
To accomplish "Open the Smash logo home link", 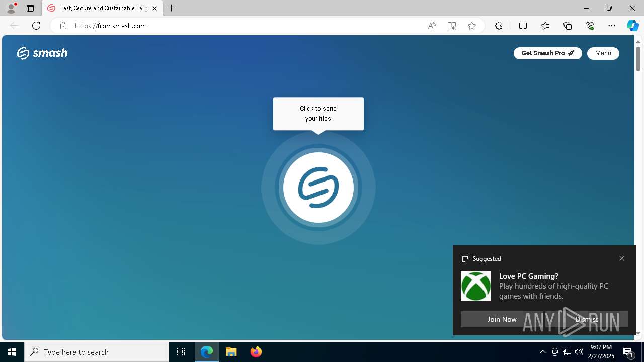I will [x=42, y=53].
